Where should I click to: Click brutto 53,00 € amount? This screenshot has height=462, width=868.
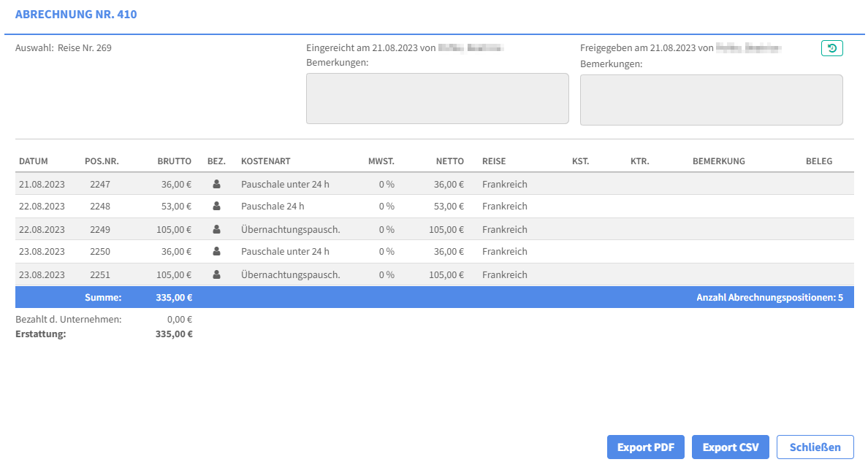(177, 207)
